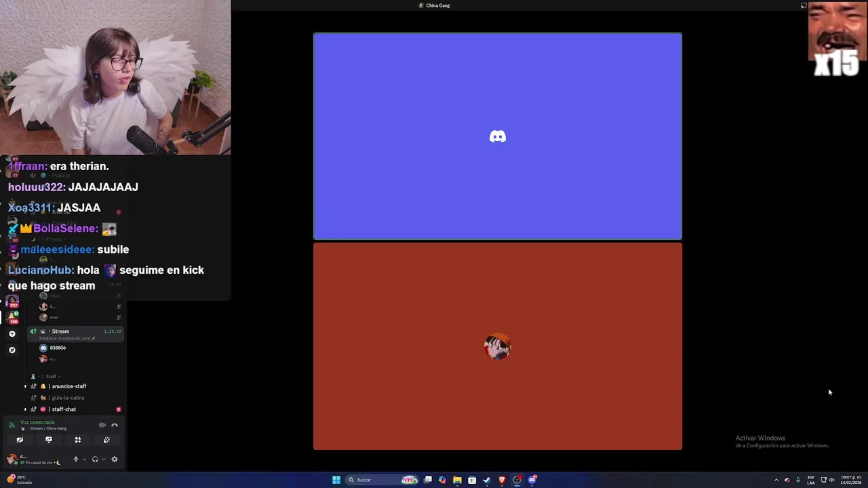Open the server with the 927 badge
Screen dimensions: 868x488
pyautogui.click(x=12, y=301)
